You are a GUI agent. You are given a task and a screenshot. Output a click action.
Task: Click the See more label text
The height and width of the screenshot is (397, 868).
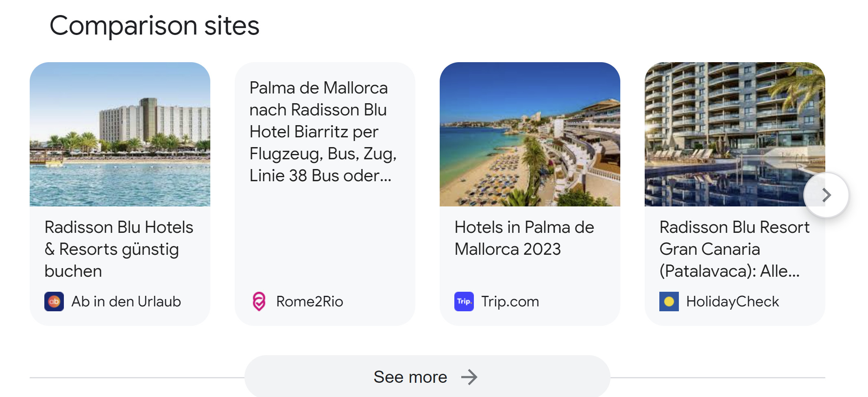point(410,377)
